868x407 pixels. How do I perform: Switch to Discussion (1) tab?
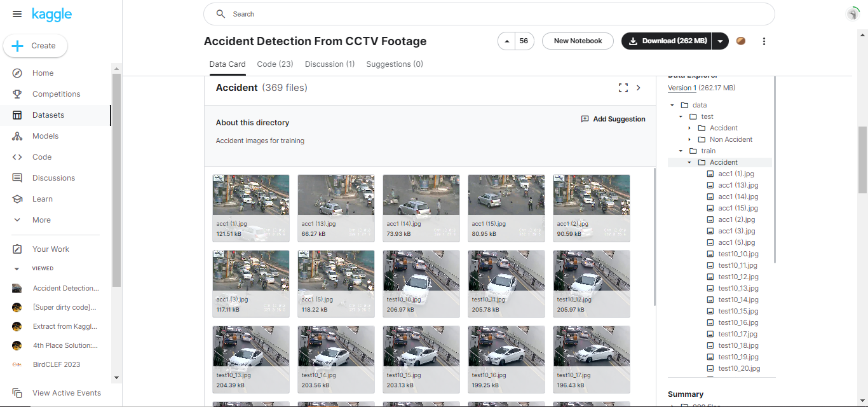(330, 64)
